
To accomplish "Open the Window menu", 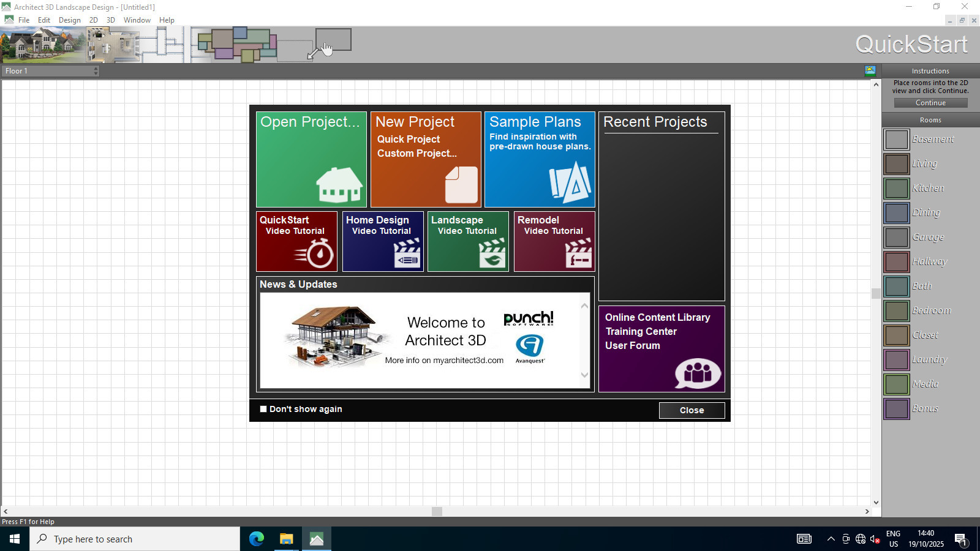I will 137,20.
